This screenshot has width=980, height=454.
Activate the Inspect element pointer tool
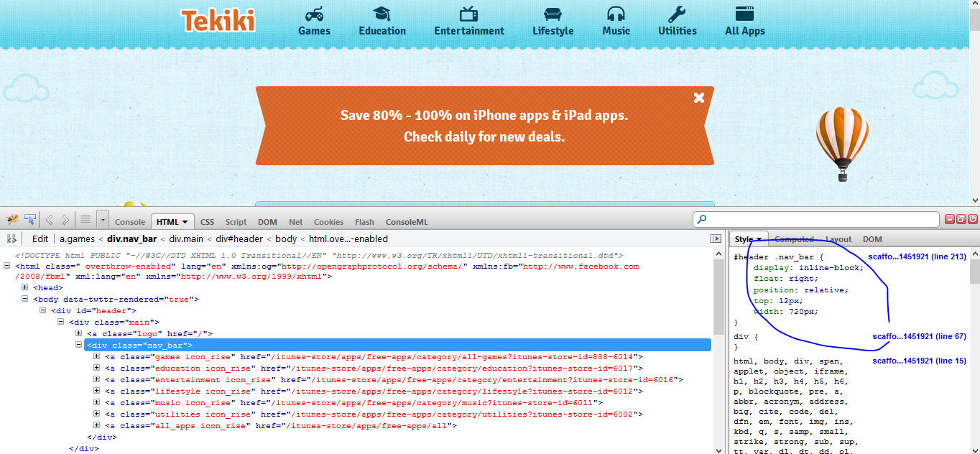(x=30, y=220)
